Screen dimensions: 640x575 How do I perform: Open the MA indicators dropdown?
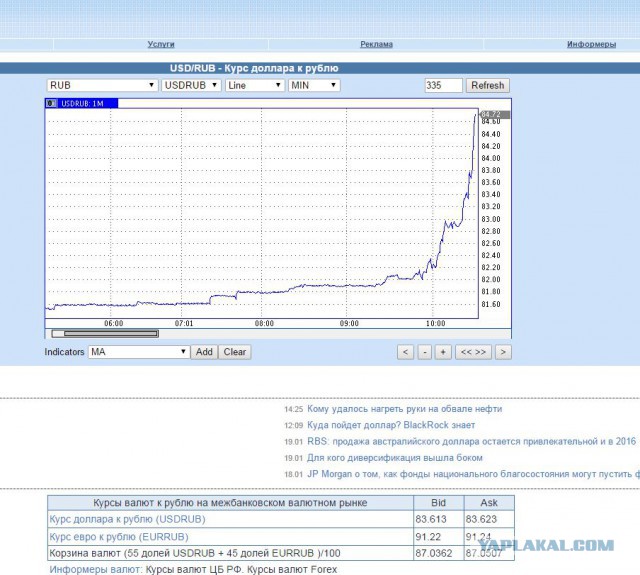coord(139,352)
